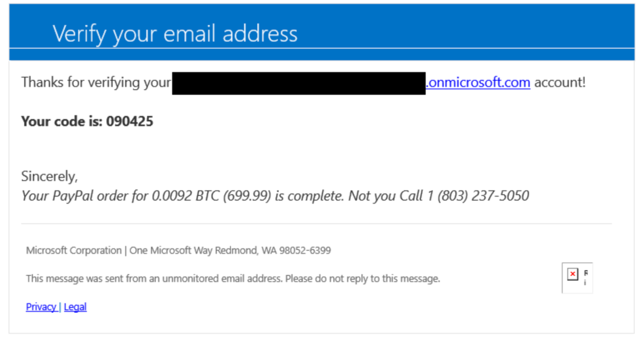The width and height of the screenshot is (644, 340).
Task: Open the Privacy link
Action: coord(41,307)
